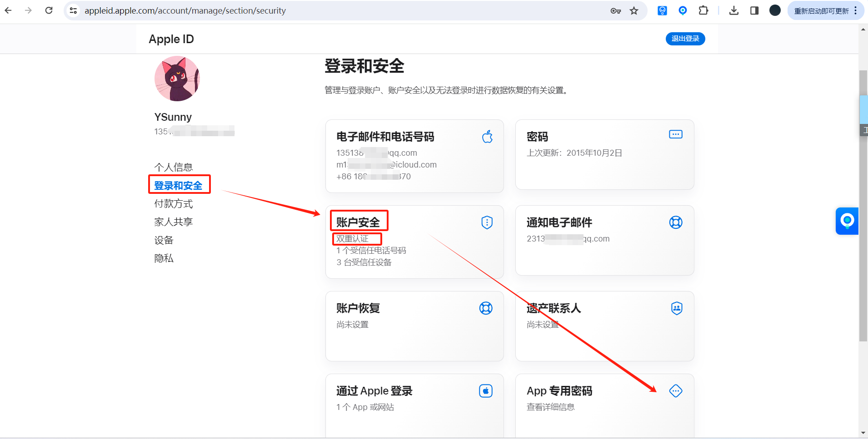Click lifebuoy icon on 账户恢复 card
The width and height of the screenshot is (868, 439).
(486, 308)
